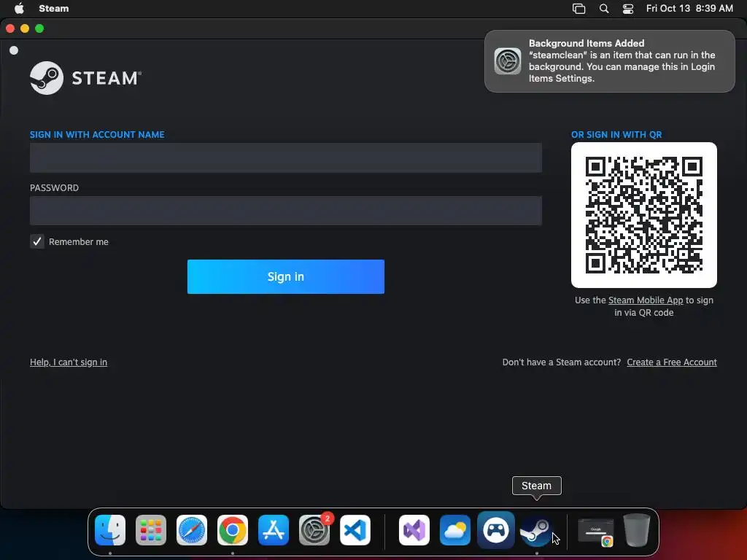Click the Create a Free Account link

672,362
